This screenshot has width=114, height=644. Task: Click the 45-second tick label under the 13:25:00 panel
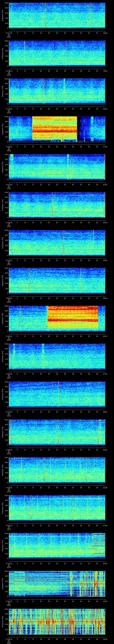click(81, 336)
